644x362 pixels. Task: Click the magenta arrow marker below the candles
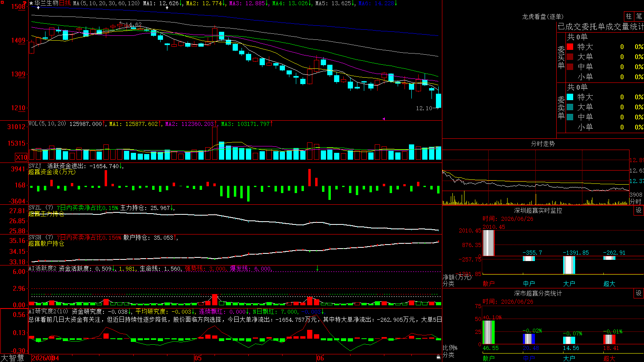pyautogui.click(x=384, y=119)
